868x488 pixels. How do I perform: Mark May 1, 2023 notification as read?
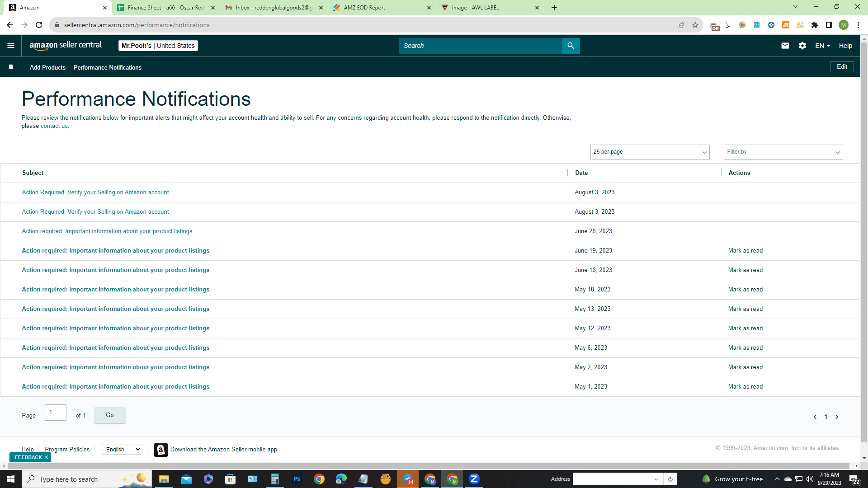pyautogui.click(x=745, y=387)
